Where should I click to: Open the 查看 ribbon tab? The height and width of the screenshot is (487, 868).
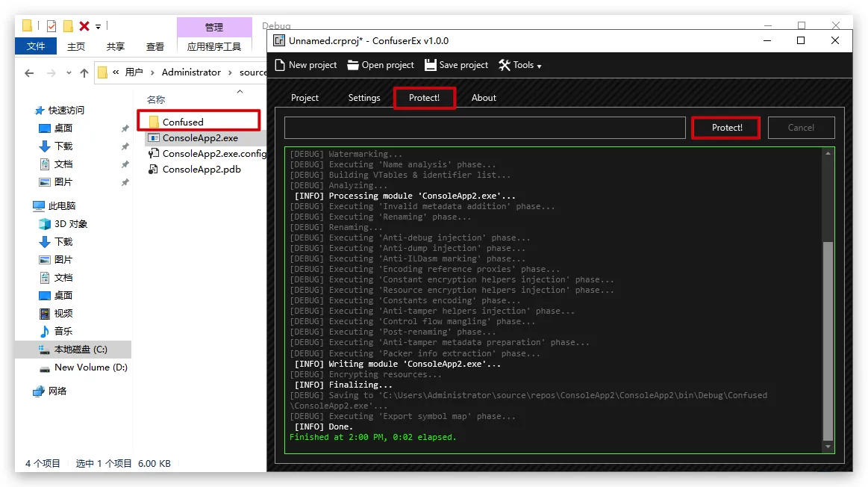155,46
